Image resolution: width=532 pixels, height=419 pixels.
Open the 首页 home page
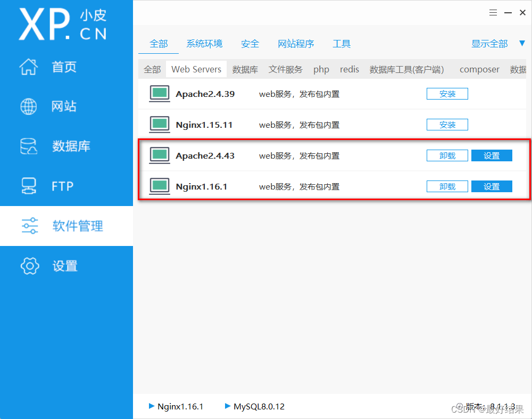coord(64,67)
